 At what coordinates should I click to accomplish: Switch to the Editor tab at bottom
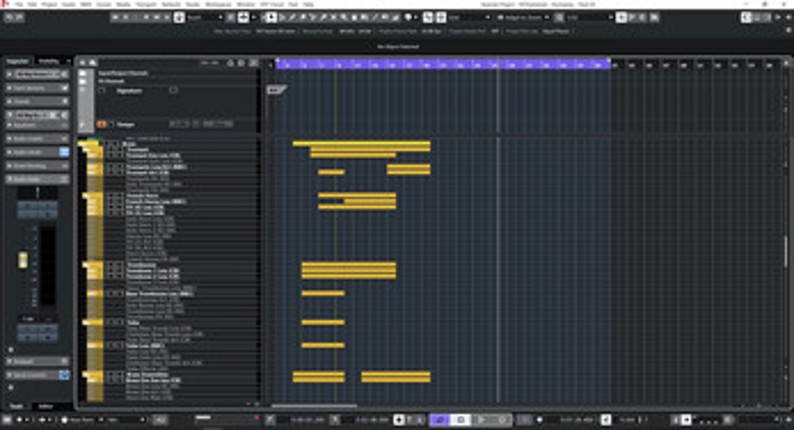pos(46,406)
